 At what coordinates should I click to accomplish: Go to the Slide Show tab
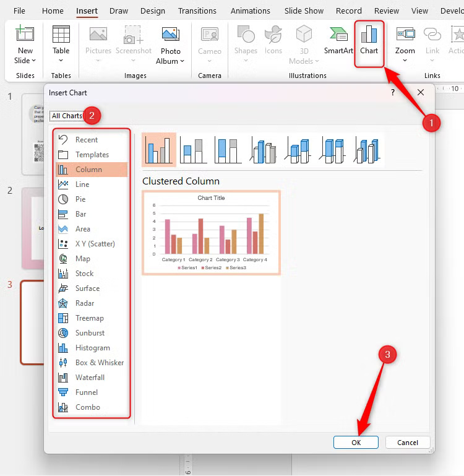click(x=304, y=11)
